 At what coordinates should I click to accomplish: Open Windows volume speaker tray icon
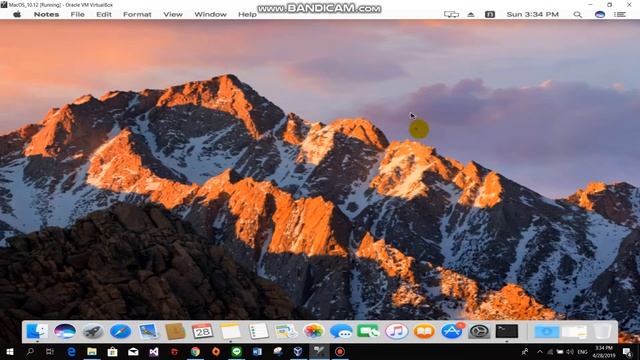570,351
